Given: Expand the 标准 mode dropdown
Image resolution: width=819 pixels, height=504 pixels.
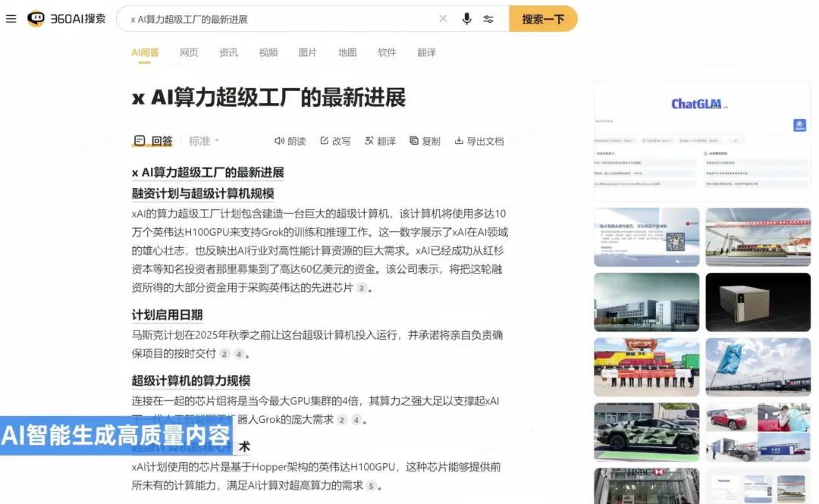Looking at the screenshot, I should tap(204, 141).
